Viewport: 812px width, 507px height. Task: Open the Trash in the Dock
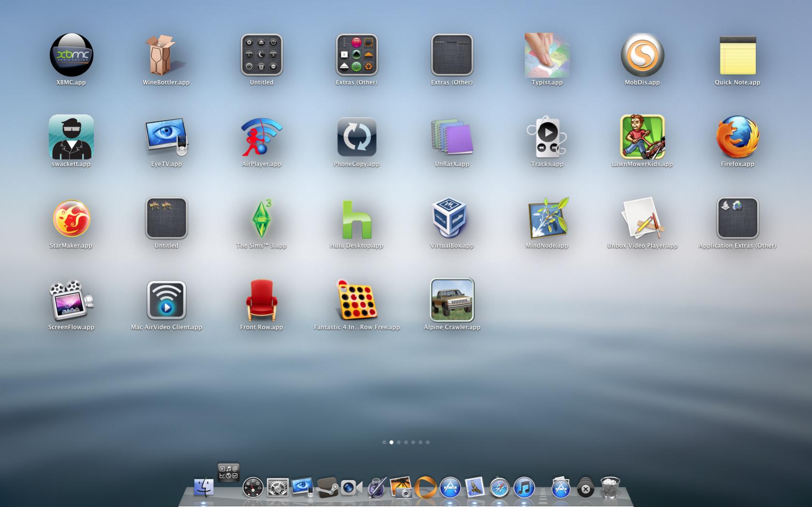610,487
